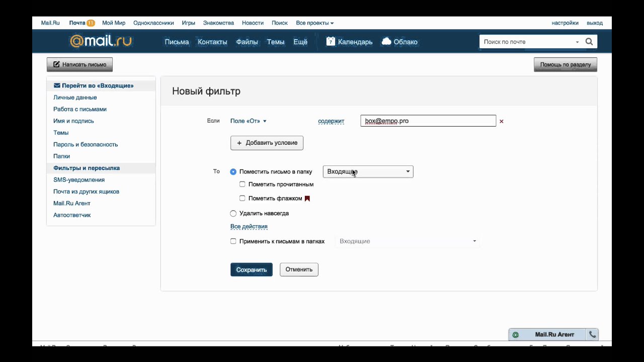Viewport: 644px width, 362px height.
Task: Click the cloud icon beside Облако
Action: click(386, 42)
